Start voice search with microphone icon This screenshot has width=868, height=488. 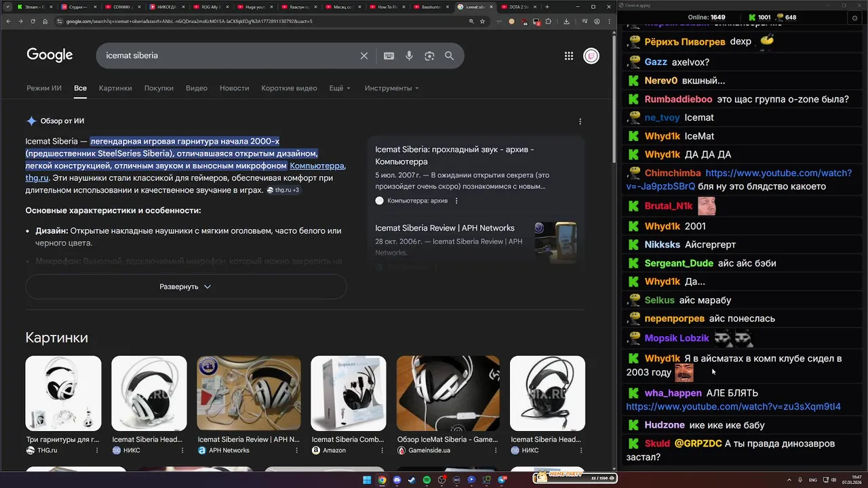click(409, 56)
